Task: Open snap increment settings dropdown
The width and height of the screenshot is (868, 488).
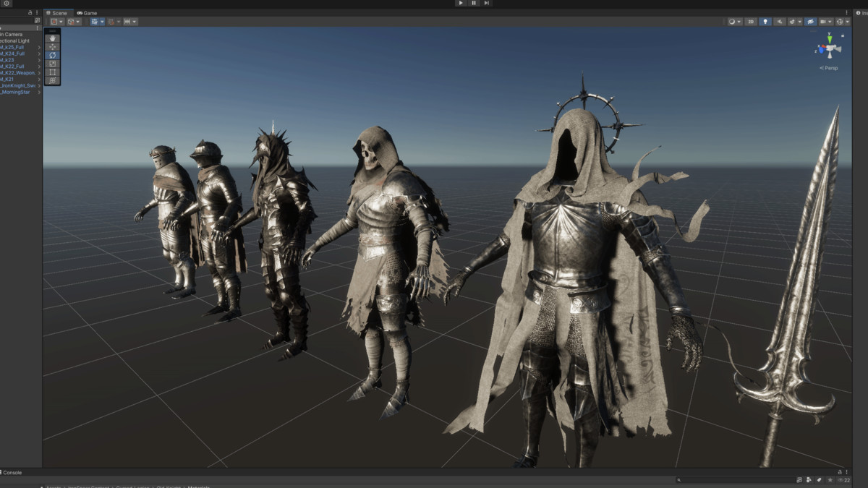Action: [130, 22]
